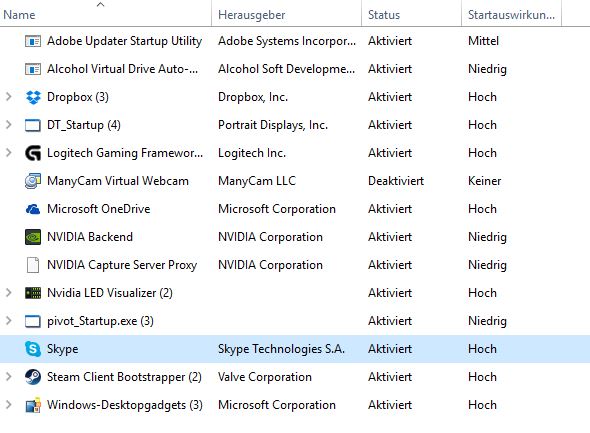Click the Steam Client Bootstrapper icon
The height and width of the screenshot is (433, 590).
tap(33, 377)
